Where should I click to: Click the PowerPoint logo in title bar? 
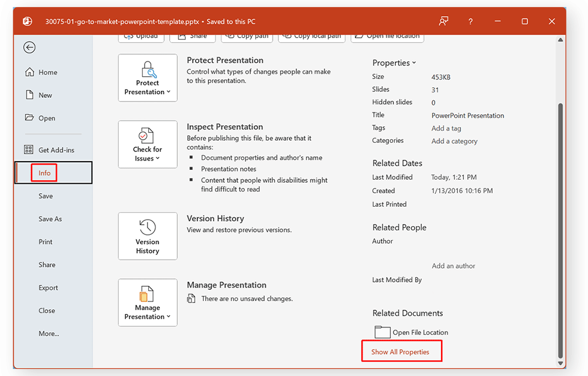(28, 22)
